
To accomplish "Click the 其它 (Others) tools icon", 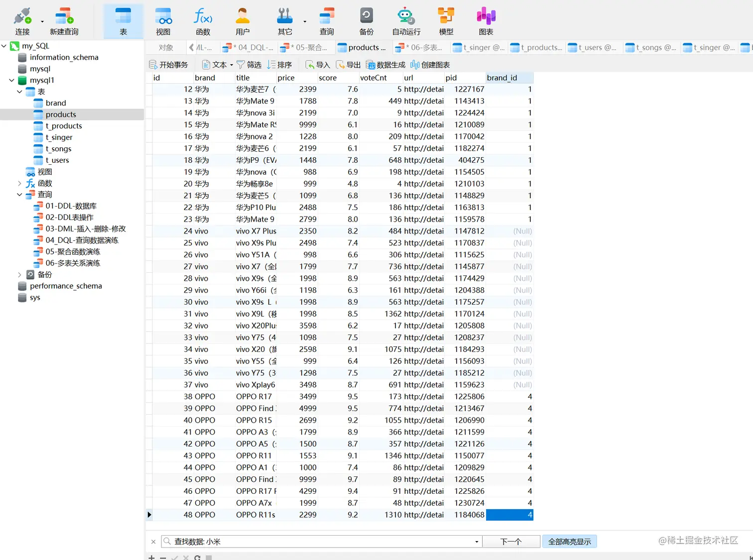I will click(285, 21).
